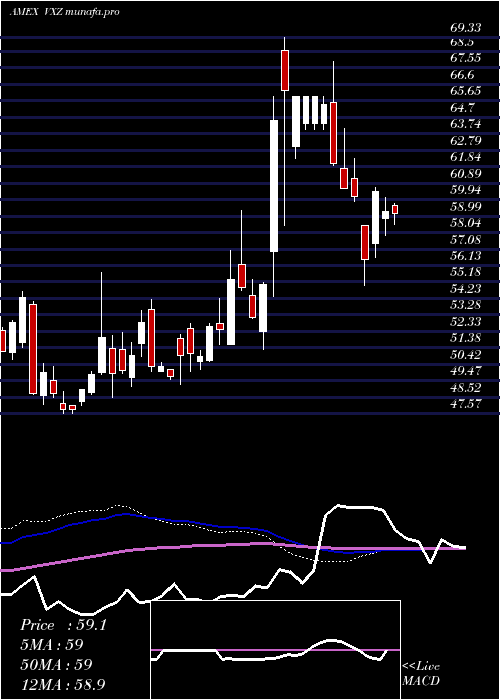Click the Price : 59.1 readout
Image resolution: width=500 pixels, height=700 pixels.
[x=63, y=625]
